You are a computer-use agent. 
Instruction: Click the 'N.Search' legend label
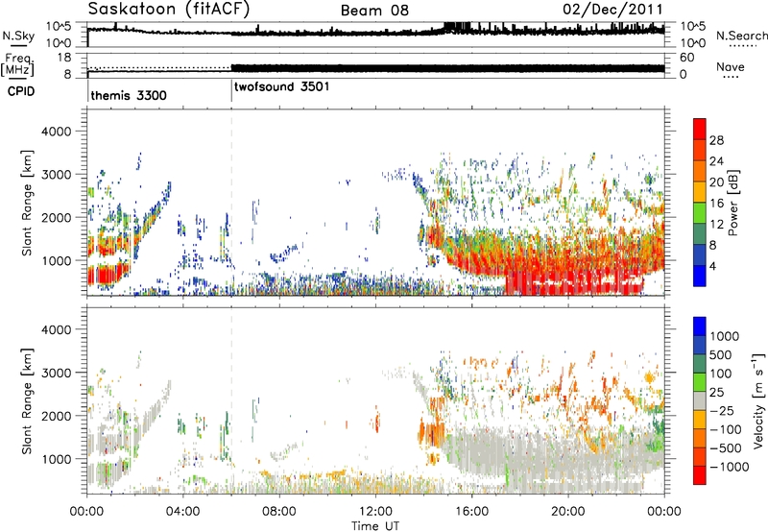point(741,36)
